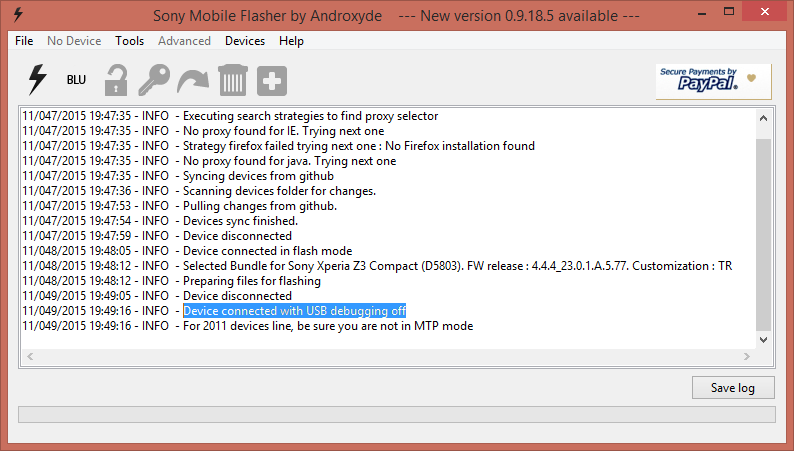794x451 pixels.
Task: Click log line 'Strategy firefox failed trying next one'
Action: pyautogui.click(x=279, y=146)
